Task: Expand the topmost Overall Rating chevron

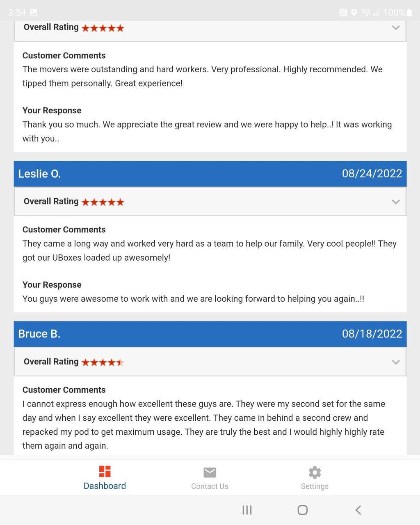Action: click(x=396, y=28)
